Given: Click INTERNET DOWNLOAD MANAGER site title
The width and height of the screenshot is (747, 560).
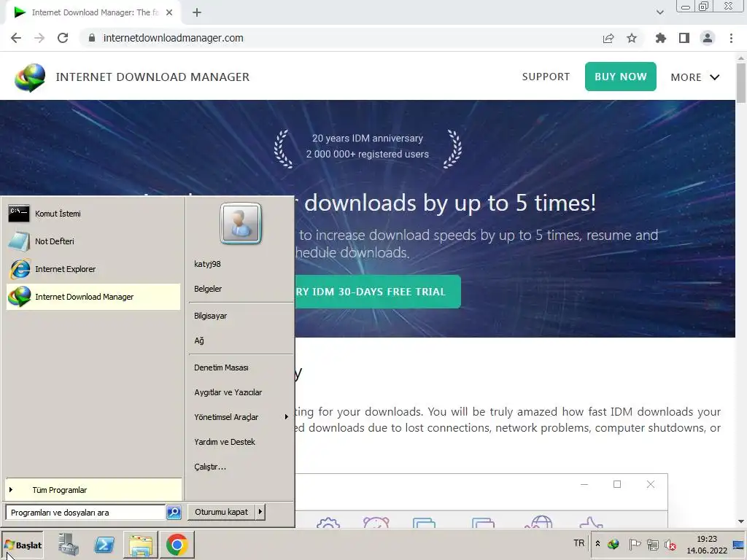Looking at the screenshot, I should [x=152, y=77].
